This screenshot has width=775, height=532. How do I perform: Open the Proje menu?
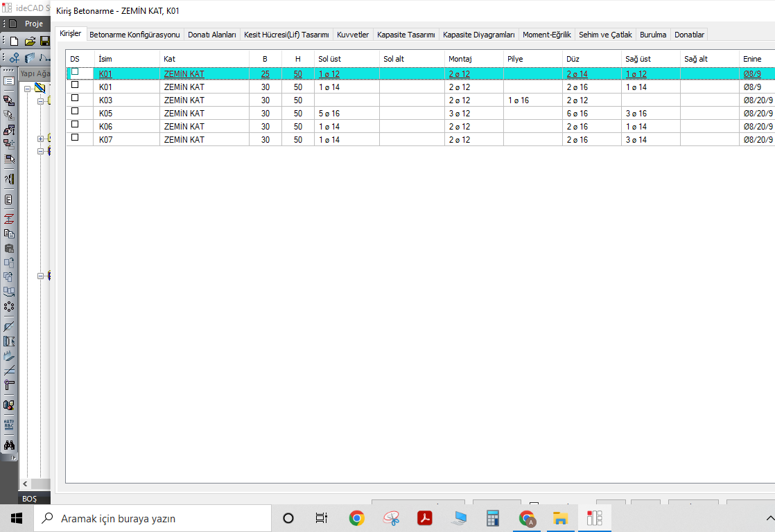pyautogui.click(x=33, y=24)
